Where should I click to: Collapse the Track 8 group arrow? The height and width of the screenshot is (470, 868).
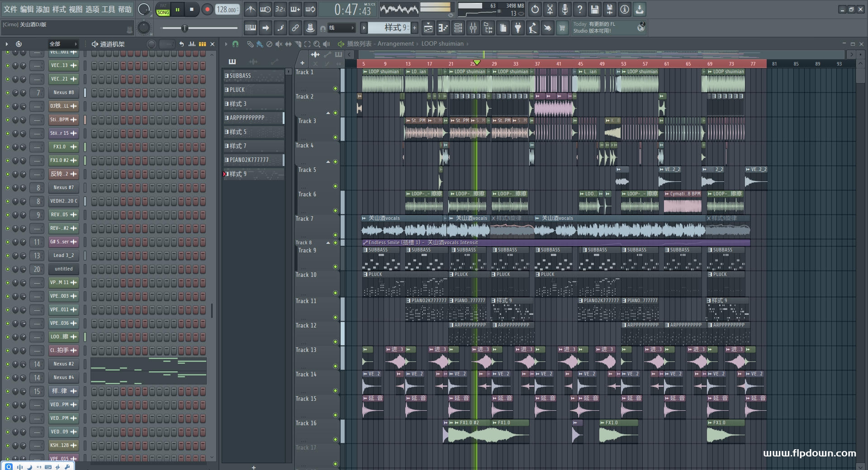pyautogui.click(x=328, y=243)
